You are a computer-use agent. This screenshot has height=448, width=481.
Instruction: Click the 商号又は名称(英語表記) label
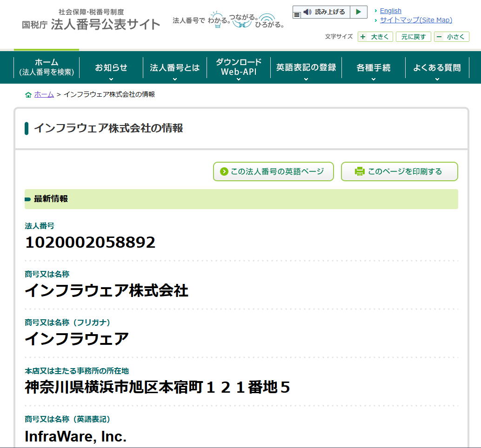pos(67,419)
